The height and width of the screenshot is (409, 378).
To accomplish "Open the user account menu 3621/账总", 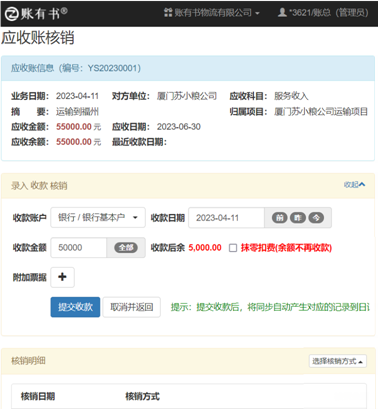I will tap(323, 13).
